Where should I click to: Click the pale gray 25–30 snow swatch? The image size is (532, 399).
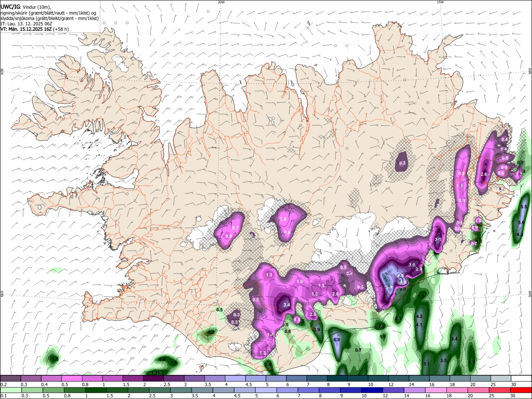(x=500, y=378)
